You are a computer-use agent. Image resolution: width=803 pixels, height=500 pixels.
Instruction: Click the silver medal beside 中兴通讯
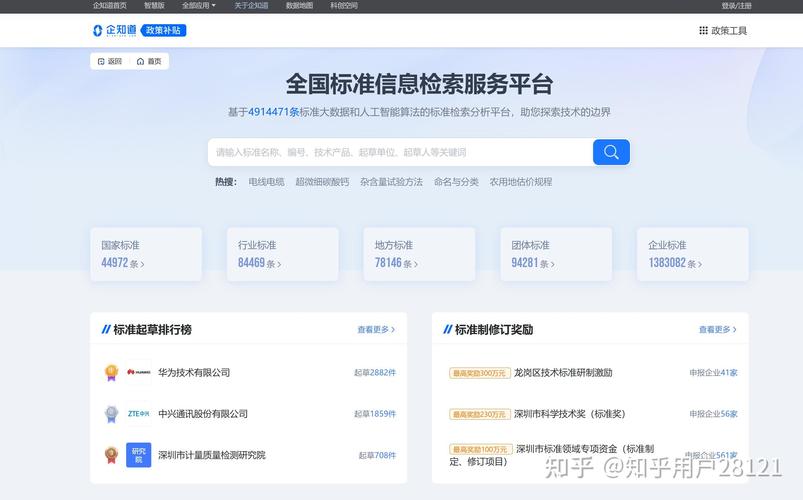pos(111,414)
